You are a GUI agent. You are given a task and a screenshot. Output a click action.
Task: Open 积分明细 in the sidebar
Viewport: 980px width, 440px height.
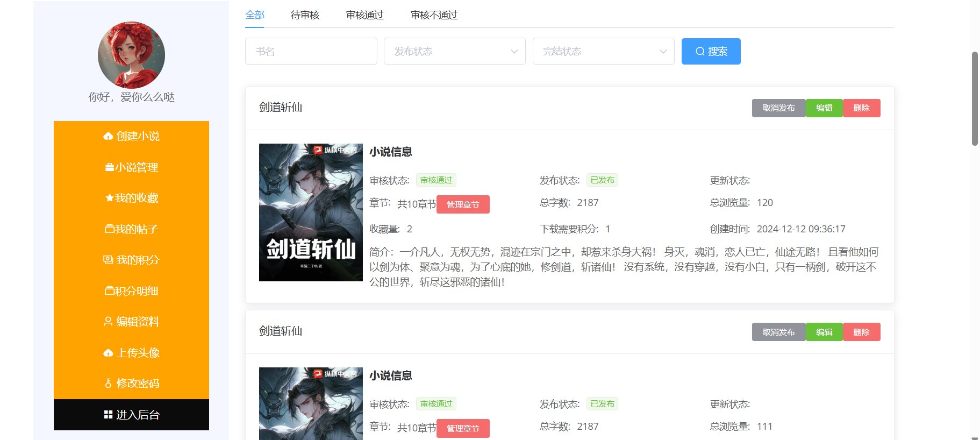click(131, 291)
